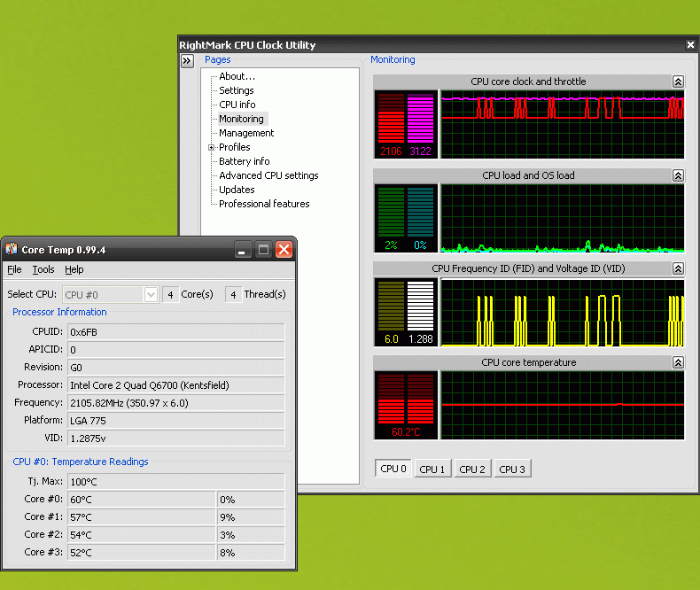
Task: Maximize the Core Temp window
Action: coord(263,250)
